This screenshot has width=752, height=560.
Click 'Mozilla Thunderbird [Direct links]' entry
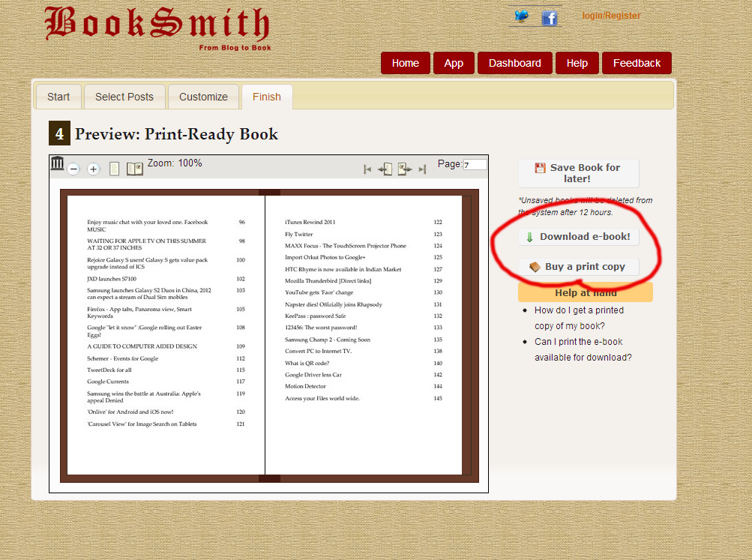[328, 281]
